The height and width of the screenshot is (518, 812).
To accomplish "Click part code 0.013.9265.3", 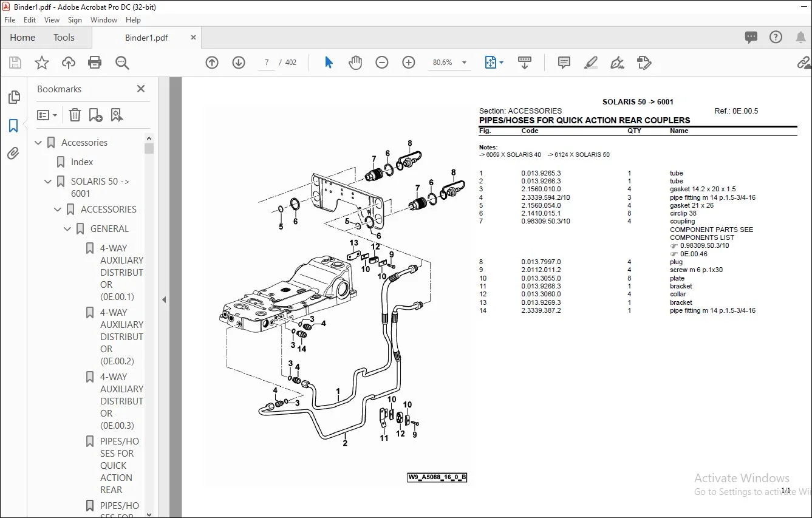I will [x=541, y=173].
